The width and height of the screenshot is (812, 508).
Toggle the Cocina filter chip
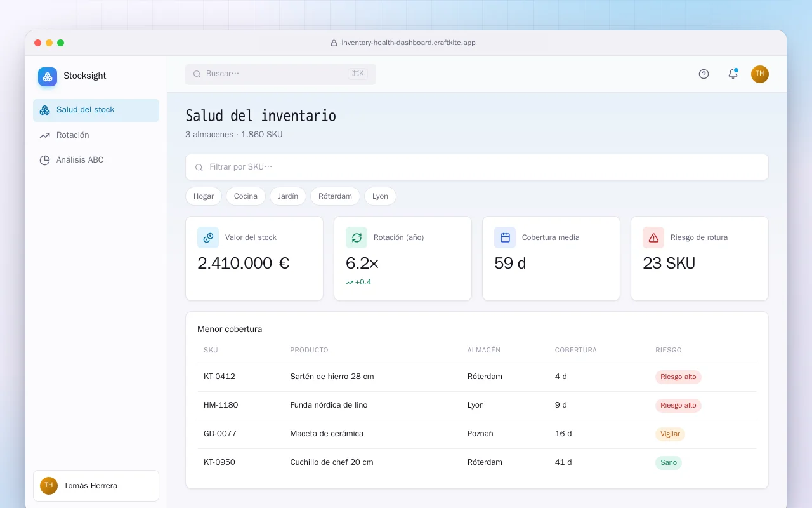pyautogui.click(x=246, y=196)
